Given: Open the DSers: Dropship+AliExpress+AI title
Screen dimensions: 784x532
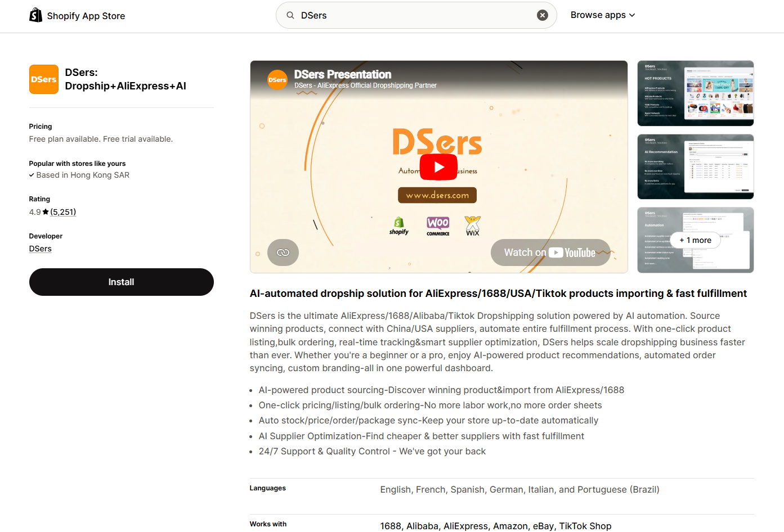Looking at the screenshot, I should pyautogui.click(x=126, y=79).
